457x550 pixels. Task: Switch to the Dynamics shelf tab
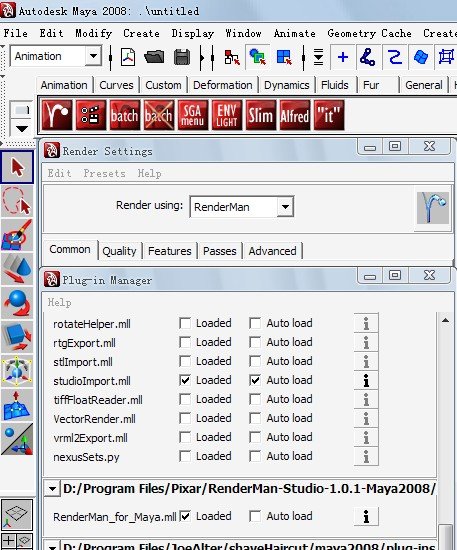287,85
